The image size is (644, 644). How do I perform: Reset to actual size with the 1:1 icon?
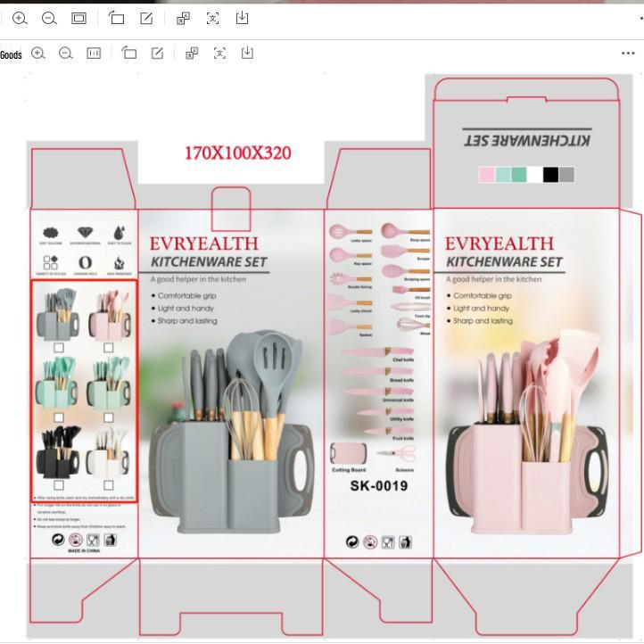click(x=94, y=54)
